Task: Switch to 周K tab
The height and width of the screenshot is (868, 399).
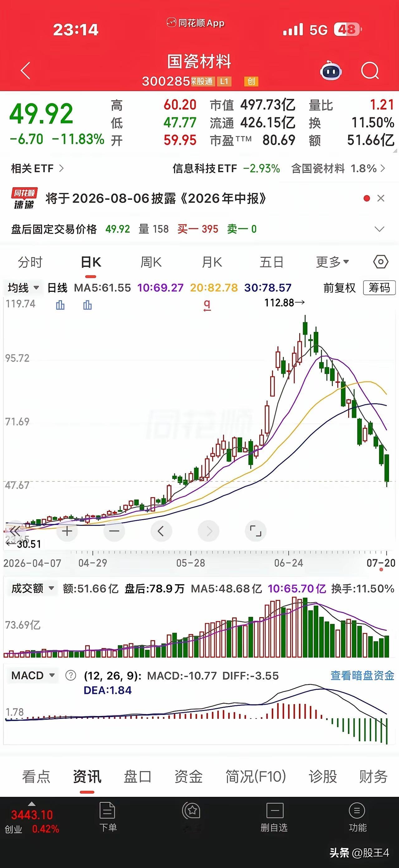Action: (x=151, y=262)
